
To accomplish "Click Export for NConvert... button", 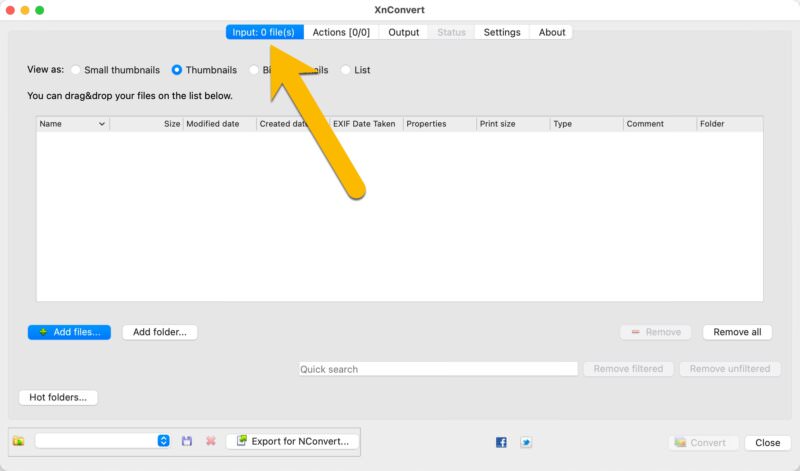I will coord(293,441).
